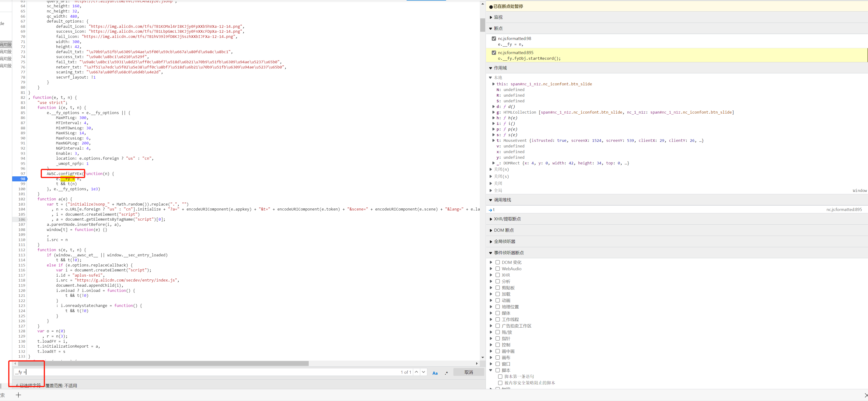Collapse the 作用域 scope section
This screenshot has width=868, height=401.
tap(500, 68)
